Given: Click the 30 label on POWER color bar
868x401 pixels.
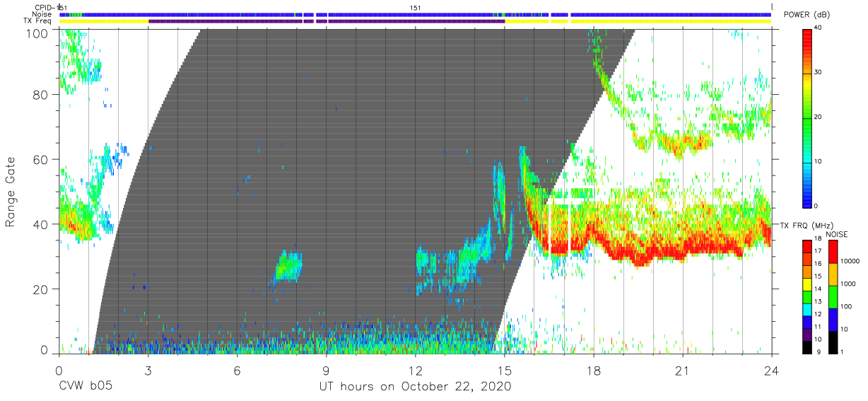Looking at the screenshot, I should (x=819, y=72).
